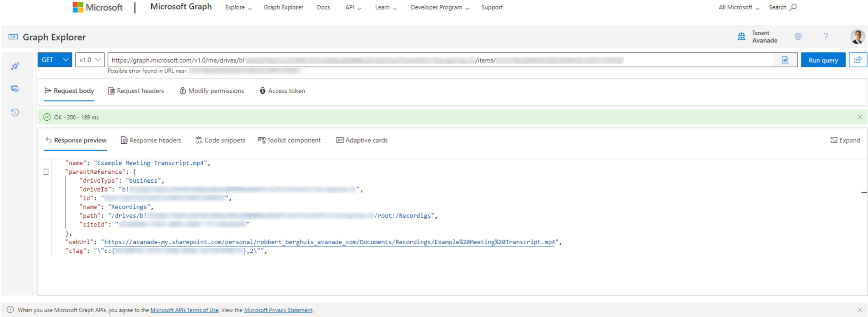868x317 pixels.
Task: Switch to Request headers tab
Action: (136, 91)
